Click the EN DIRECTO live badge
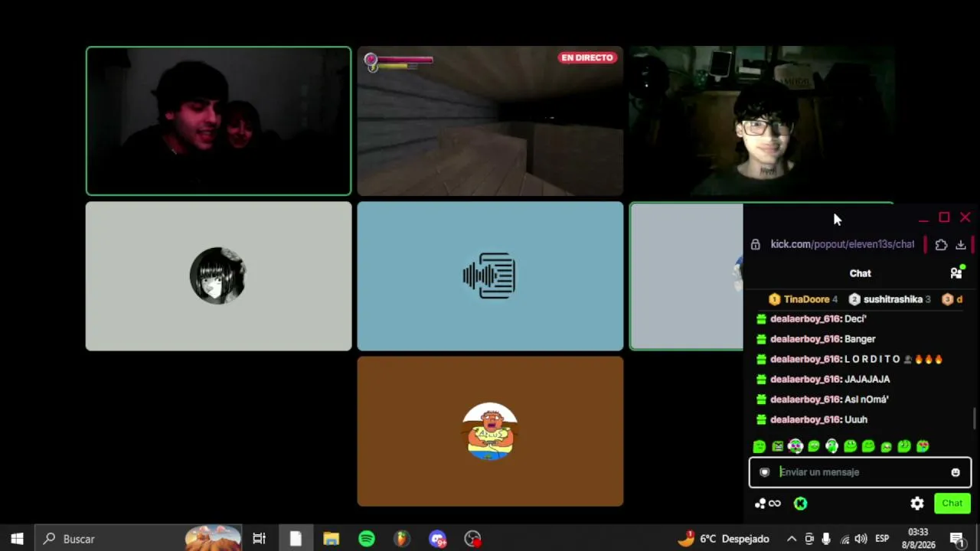 (x=587, y=57)
